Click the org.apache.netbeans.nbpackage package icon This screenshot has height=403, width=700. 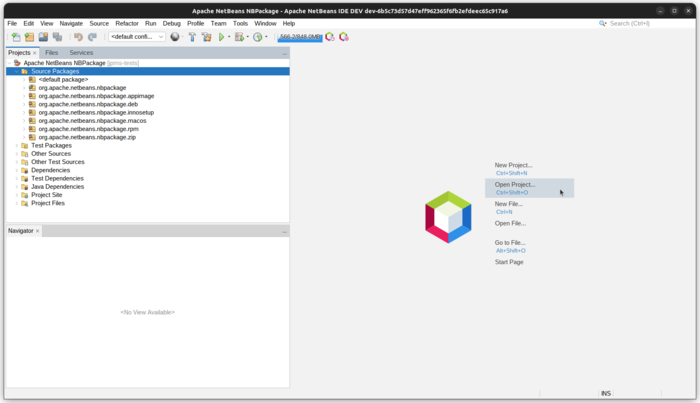(32, 88)
